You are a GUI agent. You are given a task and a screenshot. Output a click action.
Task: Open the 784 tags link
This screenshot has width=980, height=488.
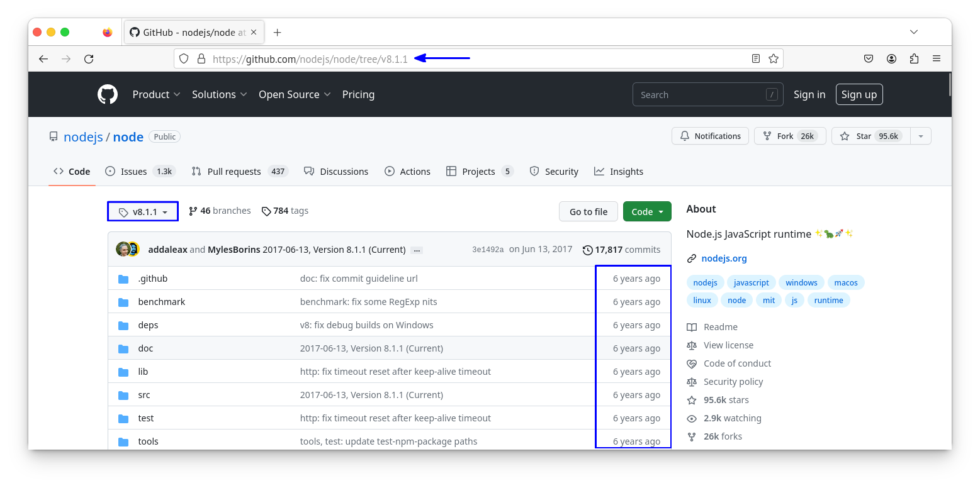pyautogui.click(x=285, y=211)
